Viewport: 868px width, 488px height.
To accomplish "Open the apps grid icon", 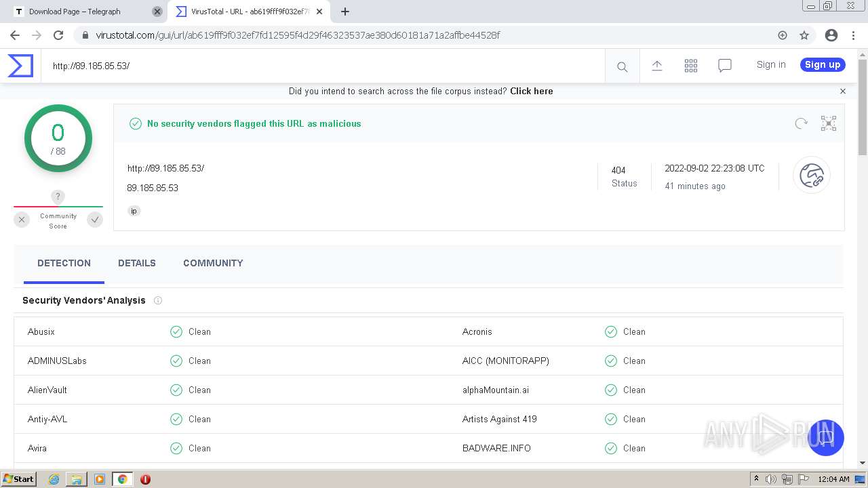I will [x=691, y=66].
